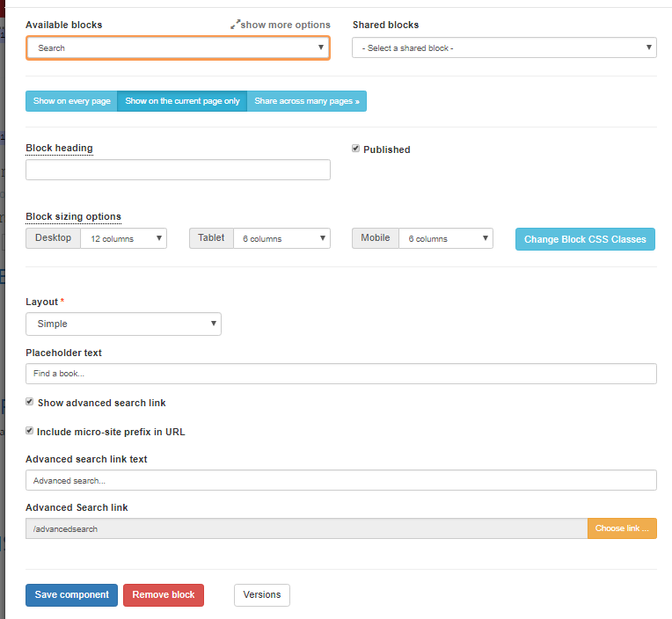This screenshot has width=672, height=619.
Task: Click the orange Choose link button
Action: tap(622, 528)
